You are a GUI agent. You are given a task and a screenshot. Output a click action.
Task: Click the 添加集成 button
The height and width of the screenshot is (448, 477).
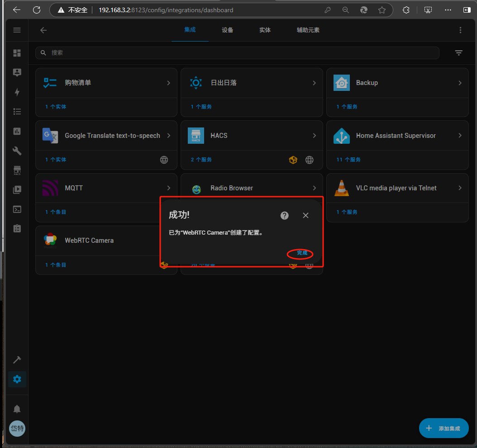coord(444,428)
